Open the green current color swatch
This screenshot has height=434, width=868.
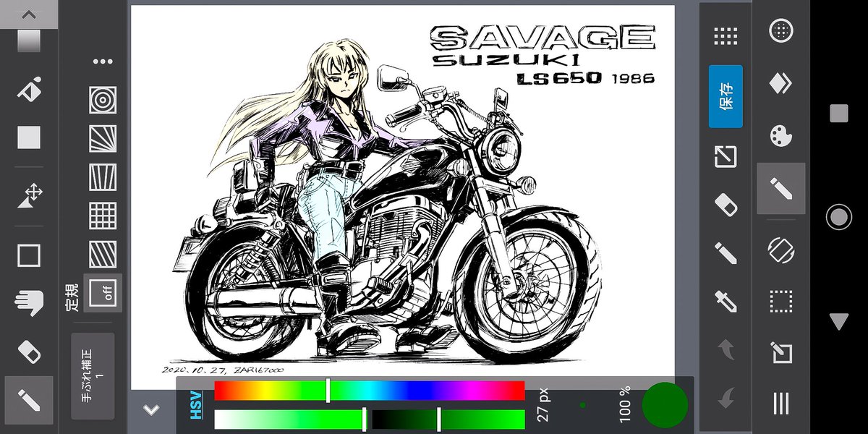pos(665,405)
